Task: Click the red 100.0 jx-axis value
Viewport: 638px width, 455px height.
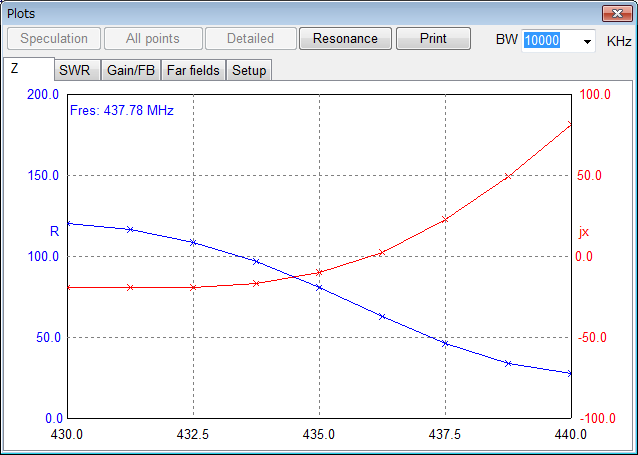Action: click(595, 94)
